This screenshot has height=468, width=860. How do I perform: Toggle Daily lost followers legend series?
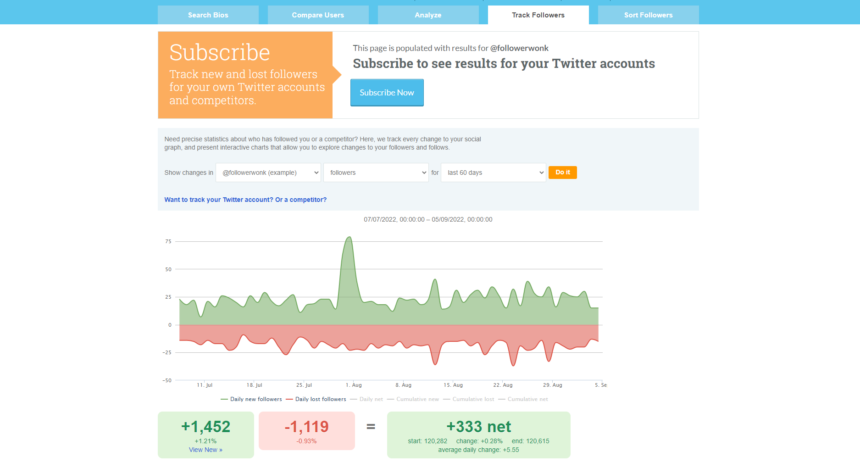321,398
